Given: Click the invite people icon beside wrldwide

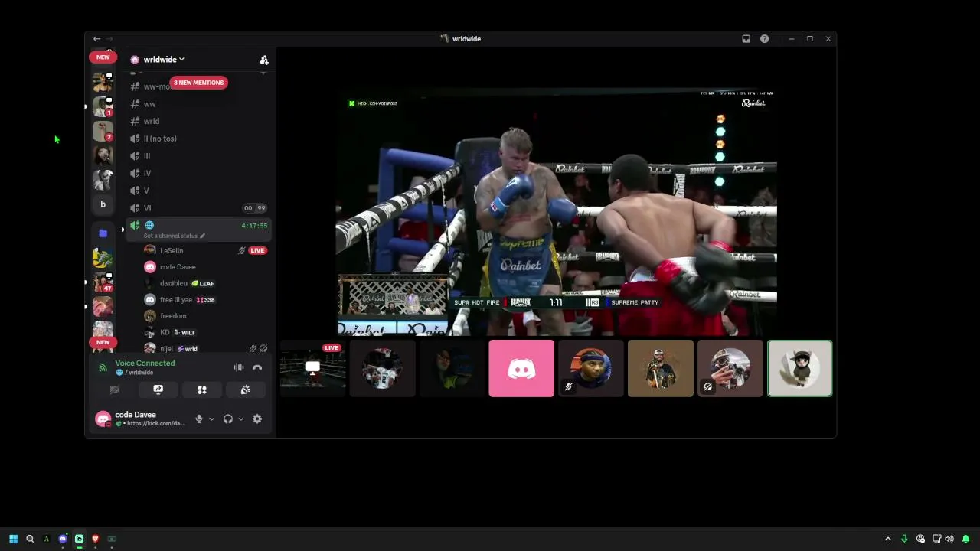Looking at the screenshot, I should pos(263,60).
